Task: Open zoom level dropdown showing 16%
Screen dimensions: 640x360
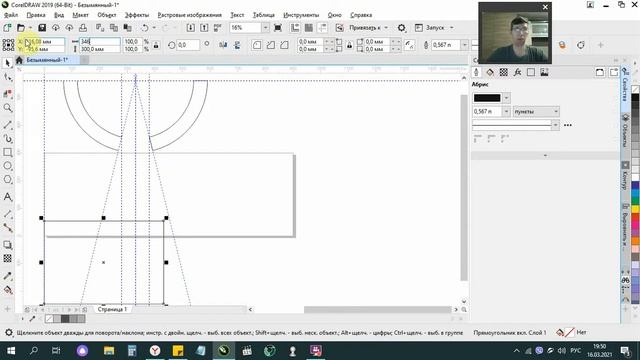Action: (265, 28)
